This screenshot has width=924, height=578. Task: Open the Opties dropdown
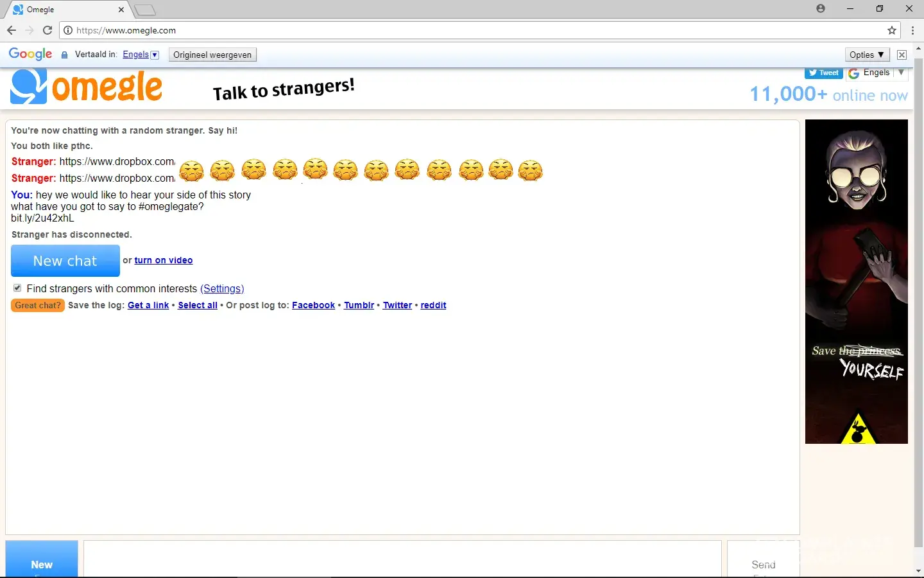click(x=868, y=55)
